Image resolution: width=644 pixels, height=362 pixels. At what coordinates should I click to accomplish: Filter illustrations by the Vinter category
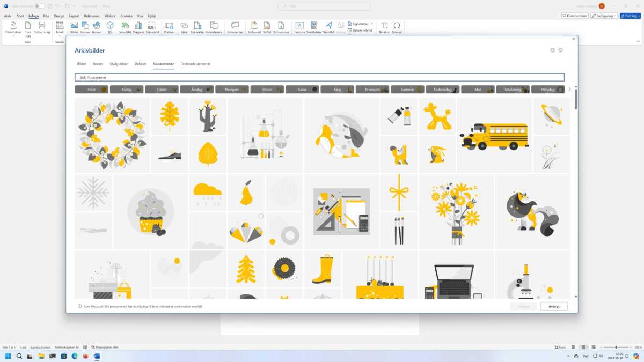coord(267,90)
